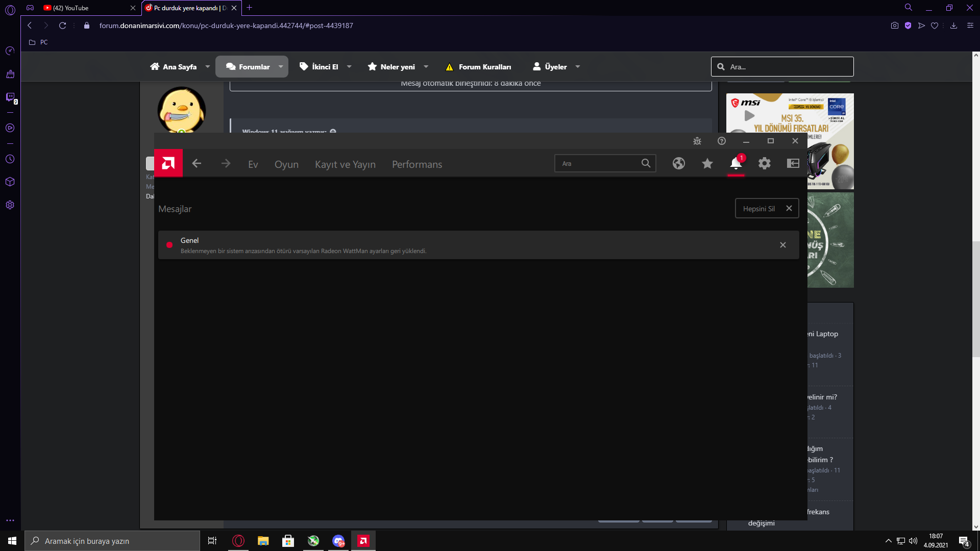Click the Radeon Ara search field

pyautogui.click(x=597, y=163)
